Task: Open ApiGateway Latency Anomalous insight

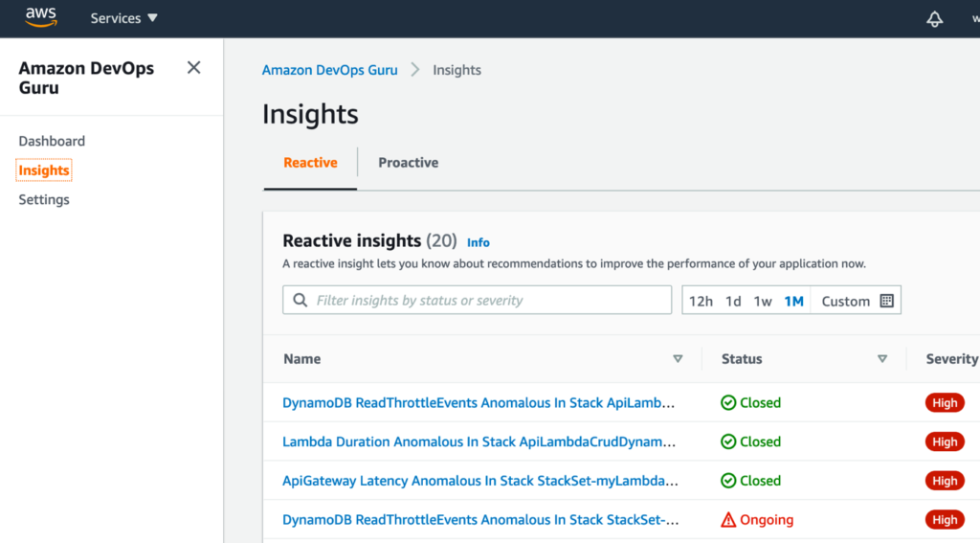Action: point(480,481)
